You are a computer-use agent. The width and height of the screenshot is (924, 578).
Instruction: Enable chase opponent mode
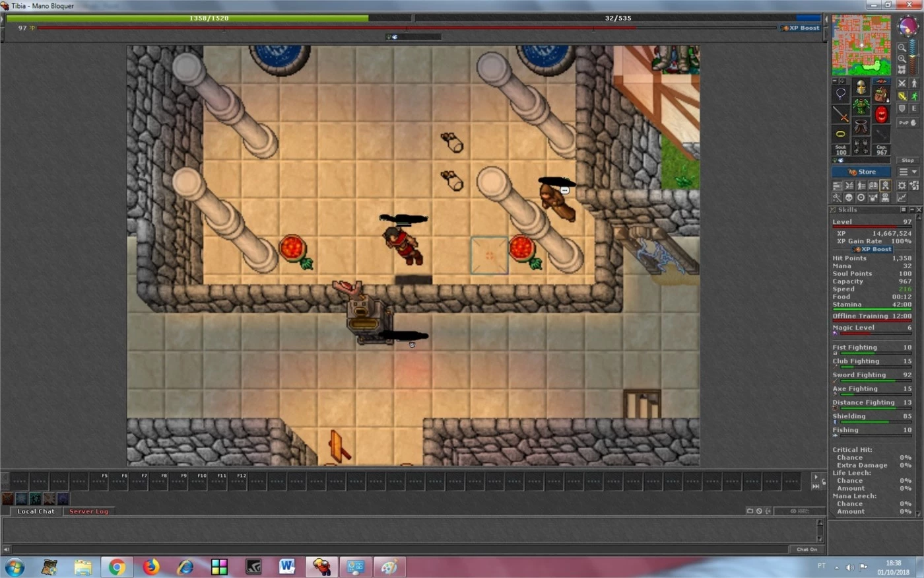(x=914, y=96)
